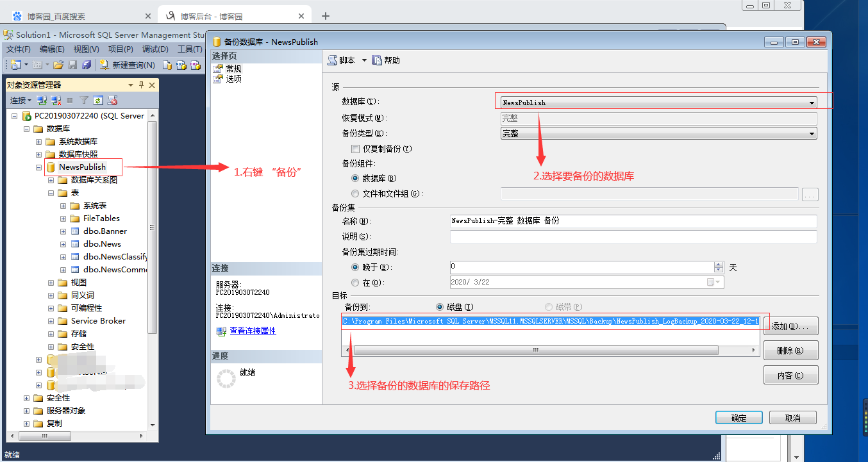Click the 取消 button
The height and width of the screenshot is (462, 868).
pos(793,418)
